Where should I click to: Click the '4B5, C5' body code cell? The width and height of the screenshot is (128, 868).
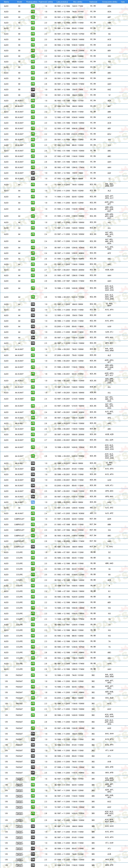click(93, 514)
